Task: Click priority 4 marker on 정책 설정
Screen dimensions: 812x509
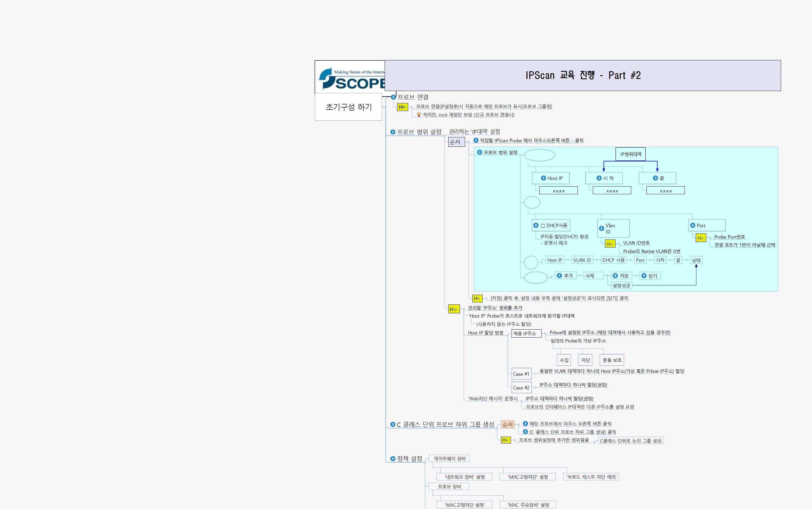Action: point(392,459)
